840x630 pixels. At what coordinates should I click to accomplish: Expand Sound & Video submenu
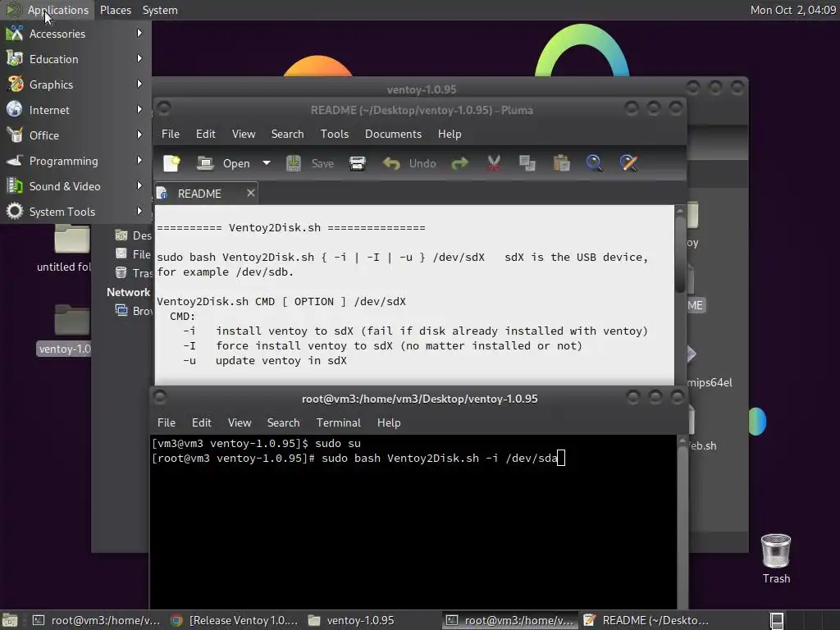coord(75,186)
